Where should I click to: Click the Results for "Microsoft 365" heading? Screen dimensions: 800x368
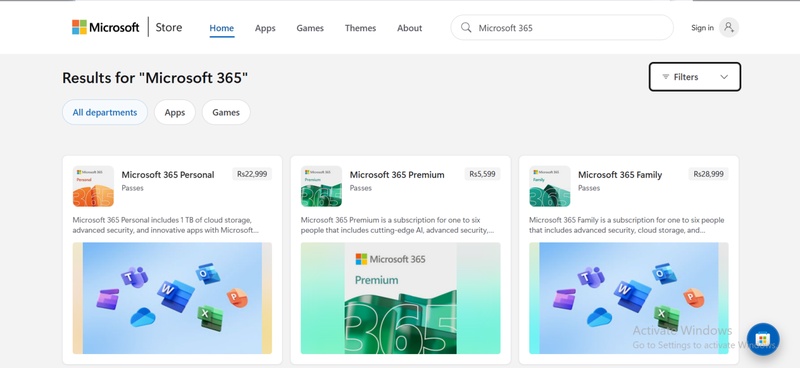(x=155, y=78)
